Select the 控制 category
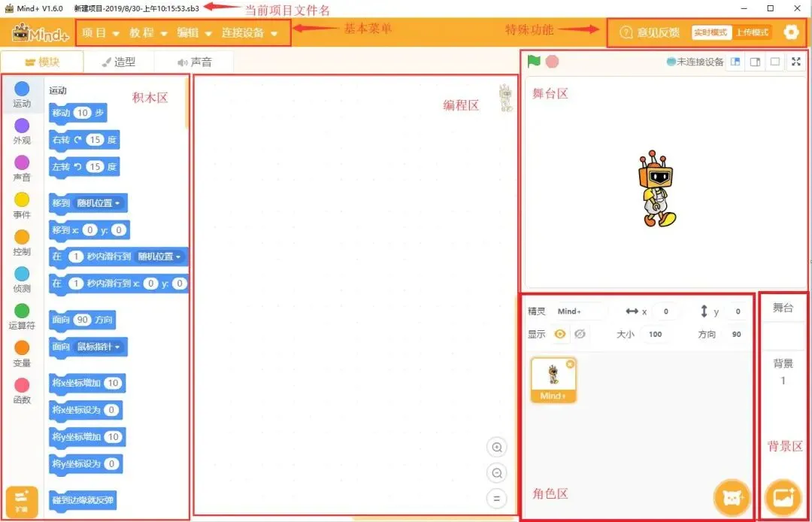The image size is (812, 522). [x=22, y=242]
